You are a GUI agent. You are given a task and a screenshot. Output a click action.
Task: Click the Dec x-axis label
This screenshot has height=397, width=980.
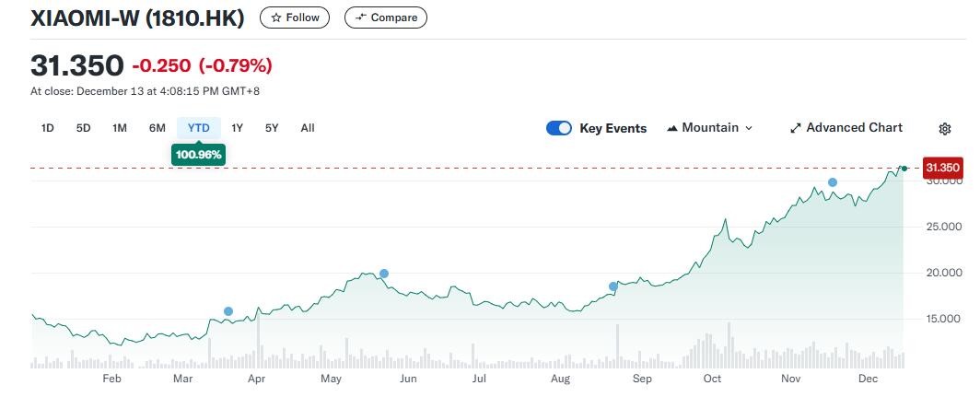tap(869, 379)
